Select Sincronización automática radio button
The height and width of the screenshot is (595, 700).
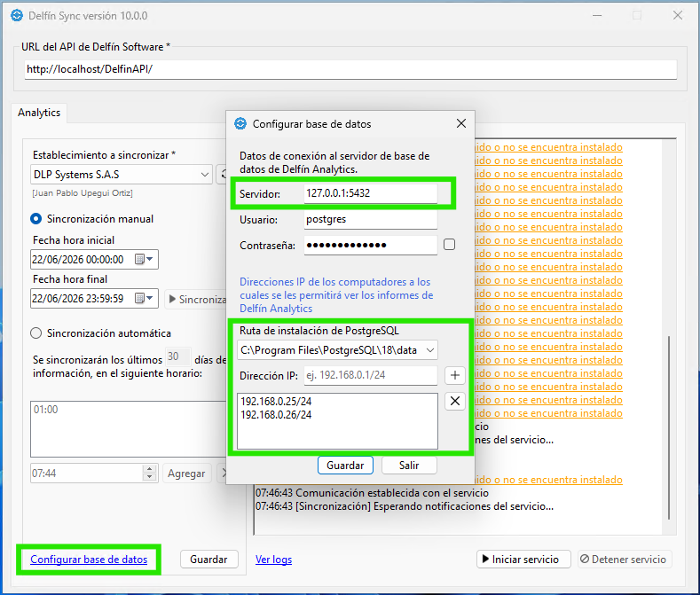[35, 333]
